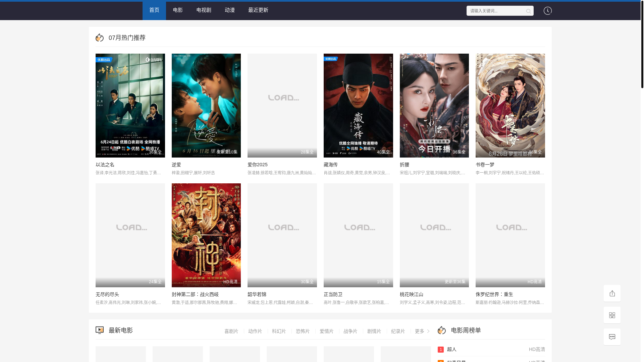Open the 正当防卫 loading thumbnail
Viewport: 644px width, 362px height.
[358, 235]
